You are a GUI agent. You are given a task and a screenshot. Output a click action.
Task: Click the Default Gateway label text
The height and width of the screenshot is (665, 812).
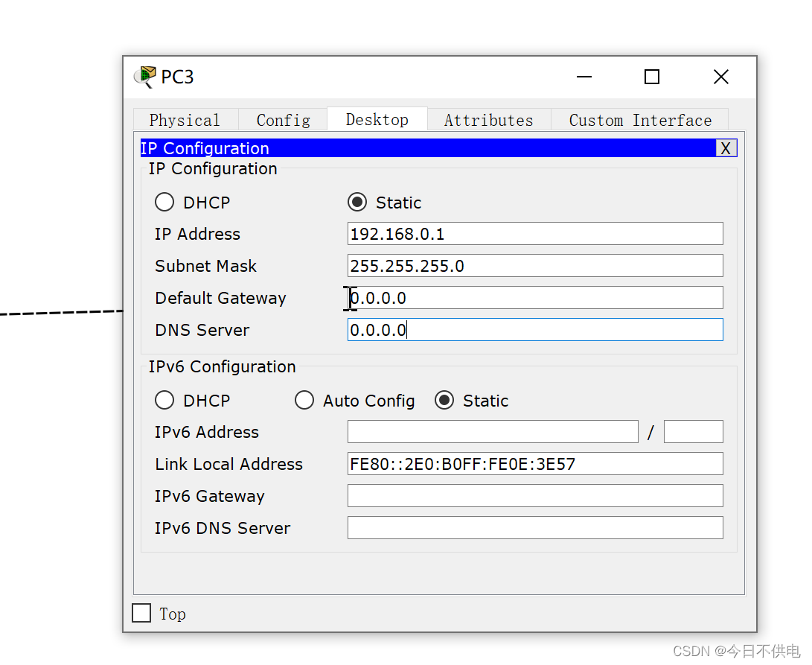coord(220,298)
